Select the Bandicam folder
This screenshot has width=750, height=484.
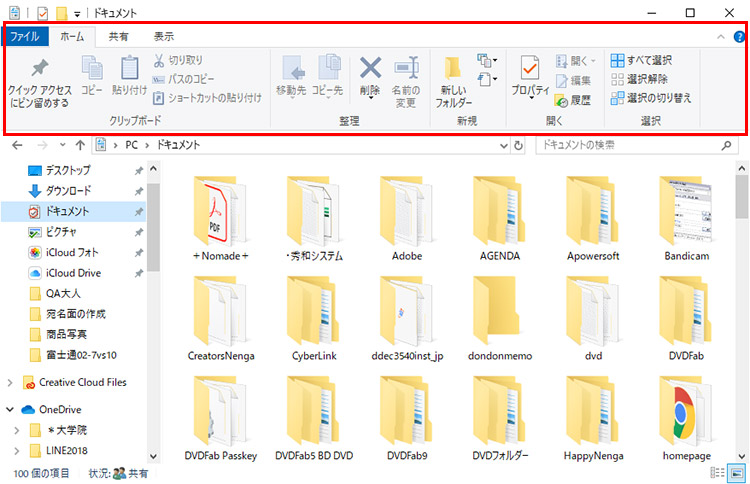(686, 219)
